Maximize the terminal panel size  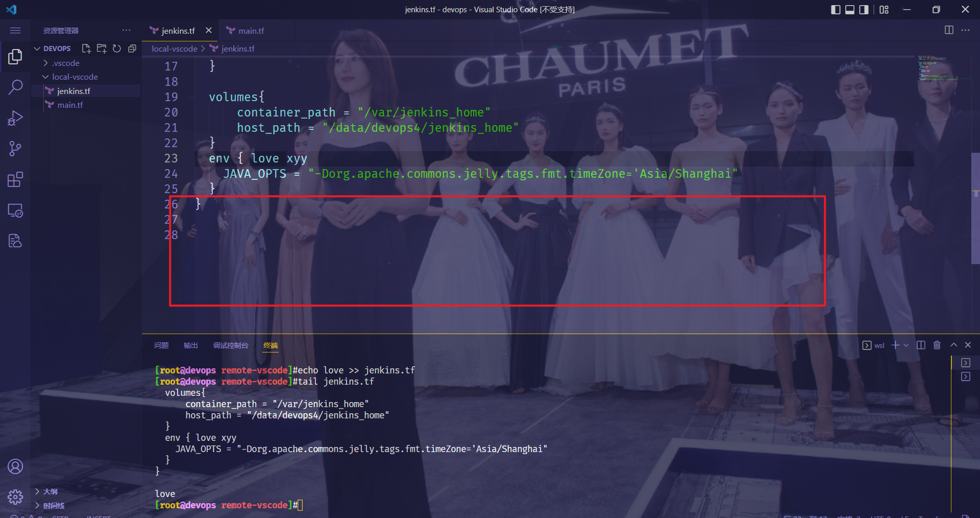point(953,345)
